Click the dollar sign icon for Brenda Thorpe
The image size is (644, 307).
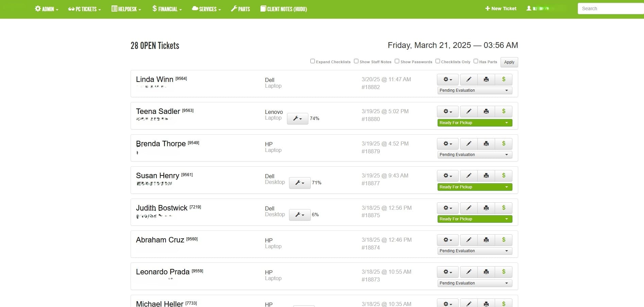tap(504, 143)
